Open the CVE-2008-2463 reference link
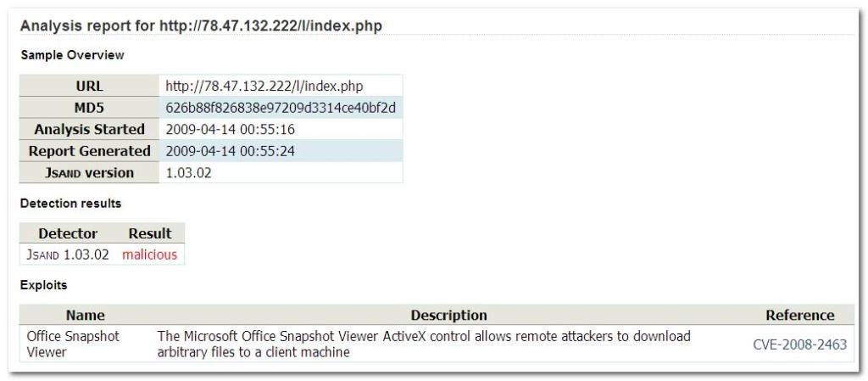Viewport: 868px width, 381px height. click(x=799, y=345)
